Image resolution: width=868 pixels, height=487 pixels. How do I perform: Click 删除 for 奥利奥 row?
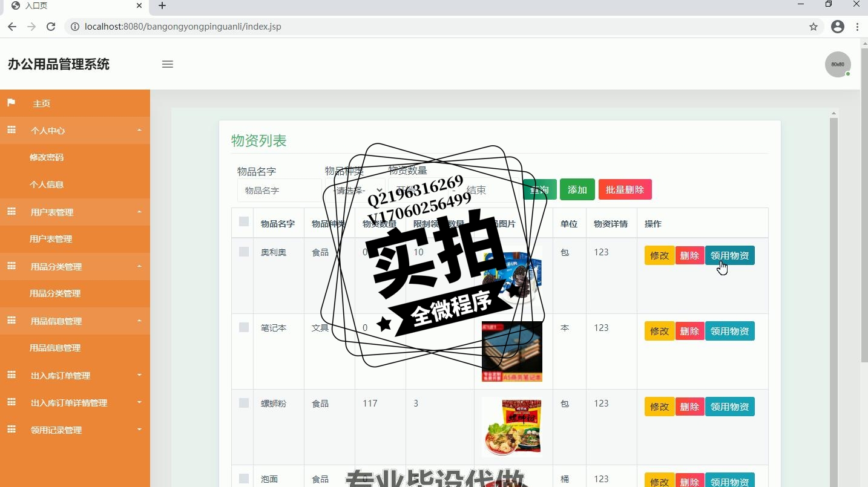[689, 255]
